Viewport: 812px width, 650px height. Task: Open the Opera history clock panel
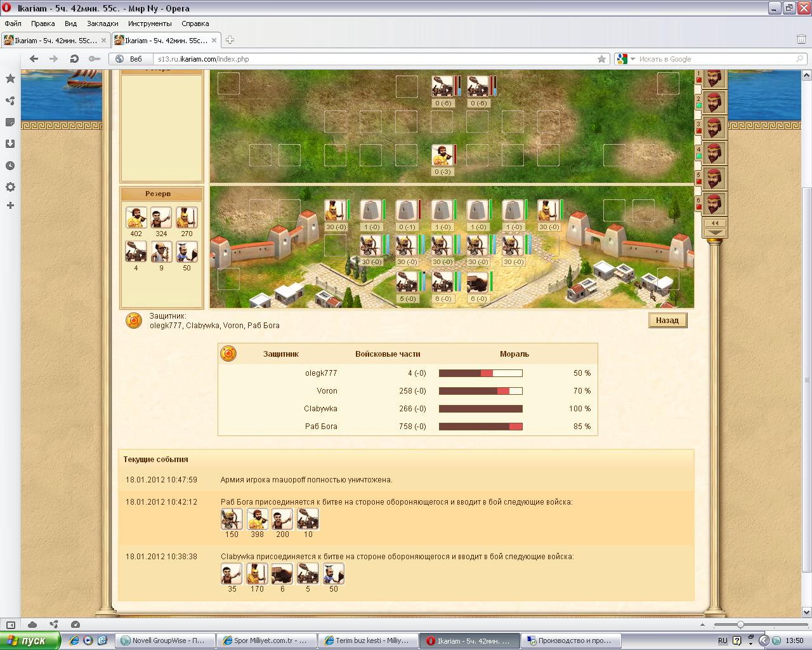[10, 166]
